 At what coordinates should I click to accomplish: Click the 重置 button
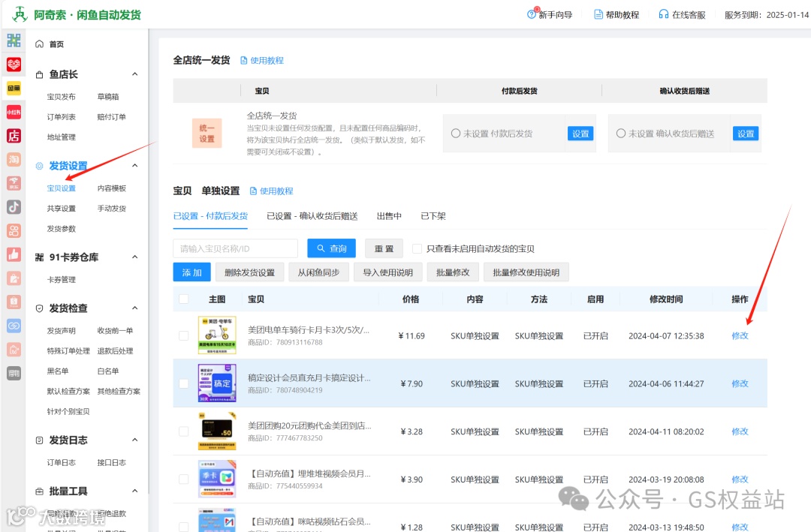tap(384, 248)
